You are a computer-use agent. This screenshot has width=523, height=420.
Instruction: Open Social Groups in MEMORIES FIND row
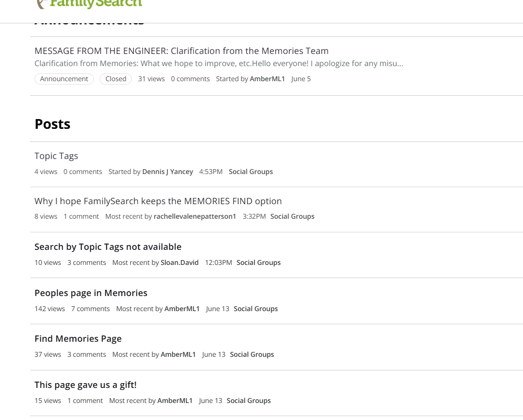292,216
